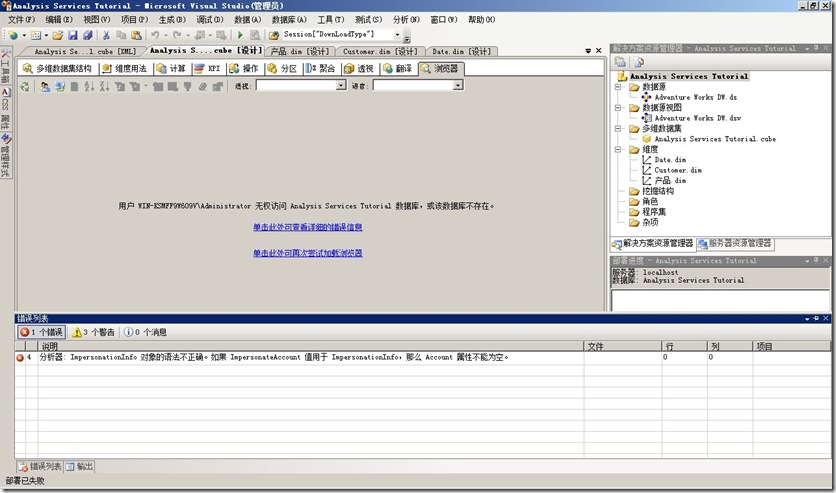Screen dimensions: 836x493
Task: Switch to the 服务器资源管理器 panel tab
Action: (735, 244)
